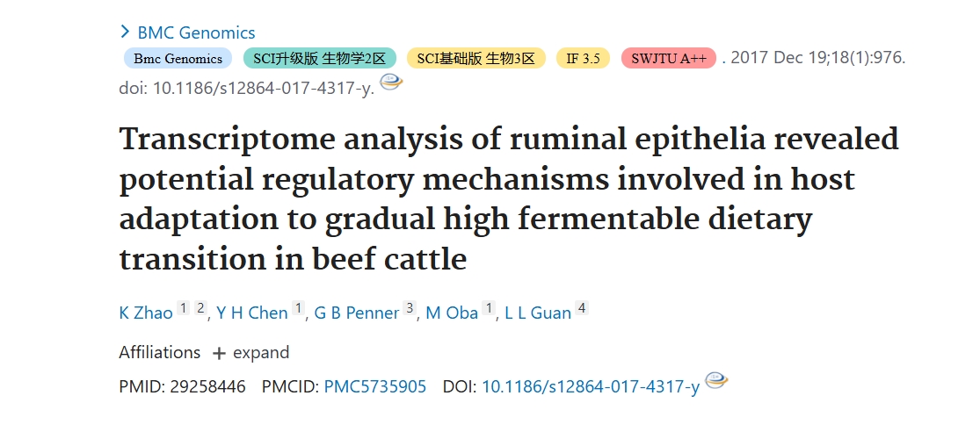Open the DOI 10.1186/s12864-017-4317-y link

click(x=591, y=386)
